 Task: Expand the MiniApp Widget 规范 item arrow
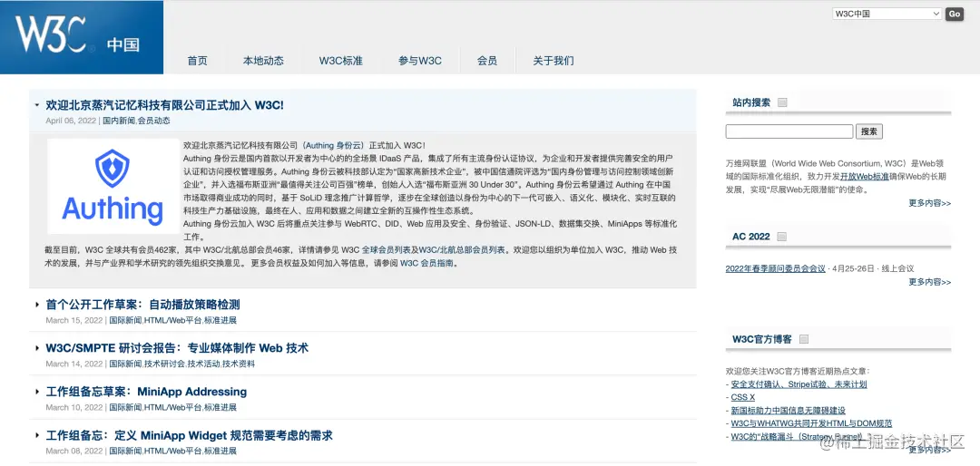37,436
